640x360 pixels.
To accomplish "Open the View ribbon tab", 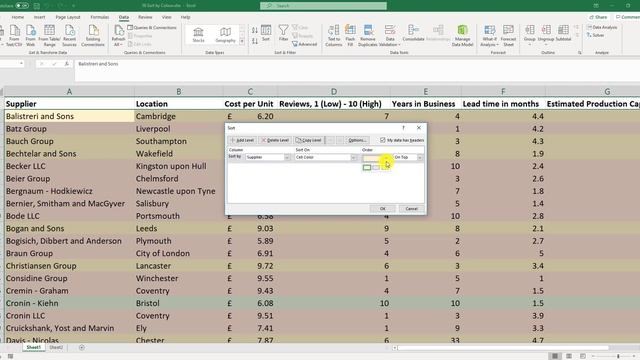I will coord(167,17).
